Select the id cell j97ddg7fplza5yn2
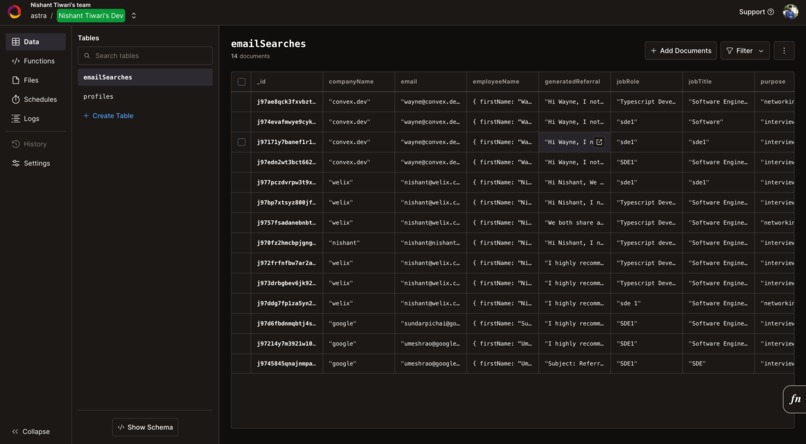The image size is (806, 444). tap(287, 303)
